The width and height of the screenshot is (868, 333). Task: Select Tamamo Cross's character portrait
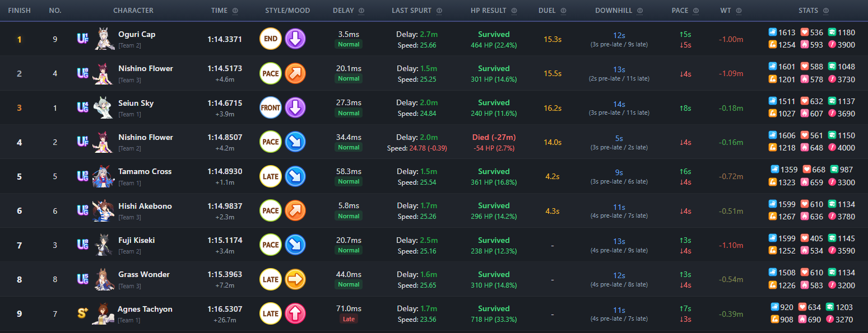pos(104,176)
